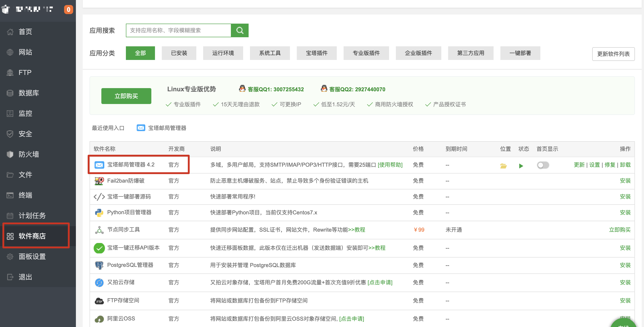Image resolution: width=644 pixels, height=327 pixels.
Task: Select the 全部 category tab
Action: click(x=140, y=53)
